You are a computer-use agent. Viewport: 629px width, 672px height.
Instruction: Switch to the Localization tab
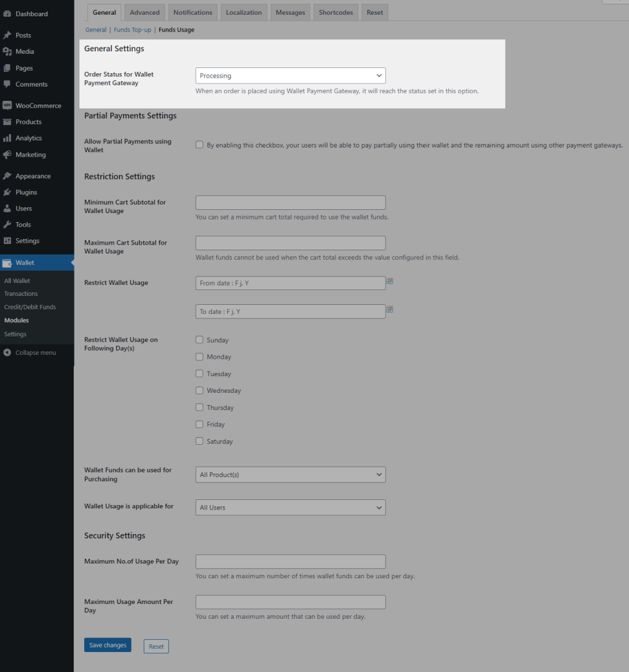coord(244,12)
